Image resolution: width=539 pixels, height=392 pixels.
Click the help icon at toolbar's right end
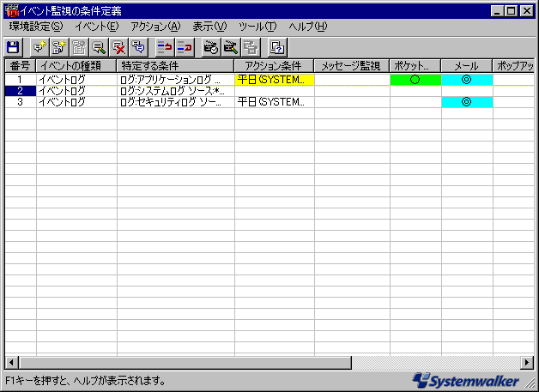pos(276,47)
